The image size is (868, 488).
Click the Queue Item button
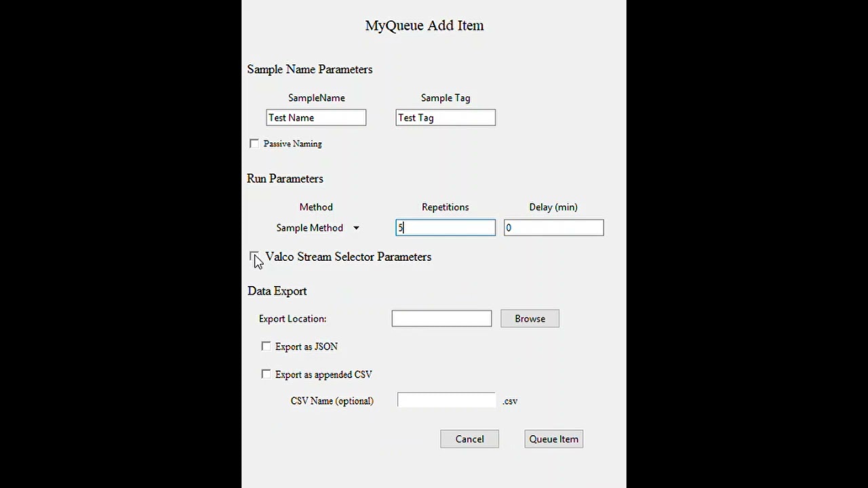click(x=553, y=439)
